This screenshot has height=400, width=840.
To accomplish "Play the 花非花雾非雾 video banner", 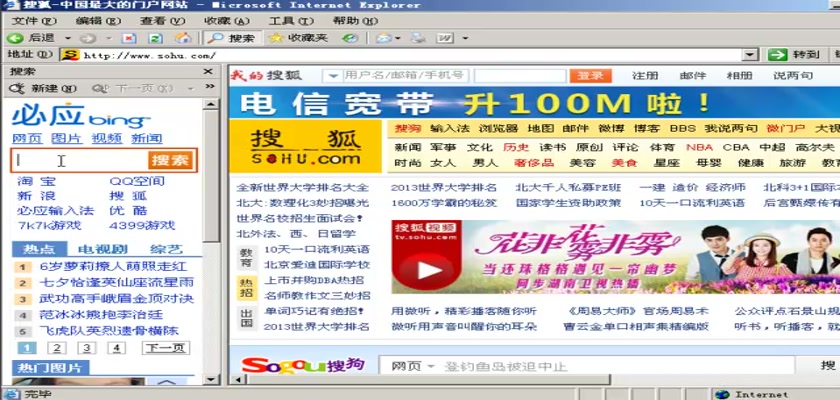I will point(616,257).
